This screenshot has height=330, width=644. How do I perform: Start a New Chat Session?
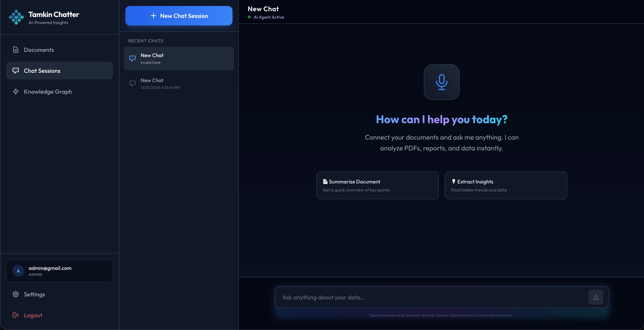pyautogui.click(x=179, y=16)
